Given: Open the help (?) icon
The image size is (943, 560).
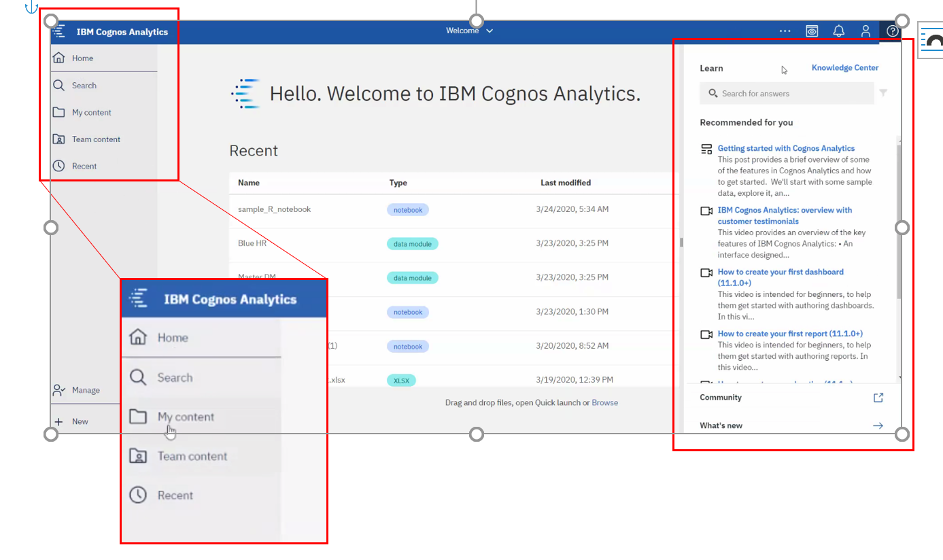Looking at the screenshot, I should (x=891, y=31).
